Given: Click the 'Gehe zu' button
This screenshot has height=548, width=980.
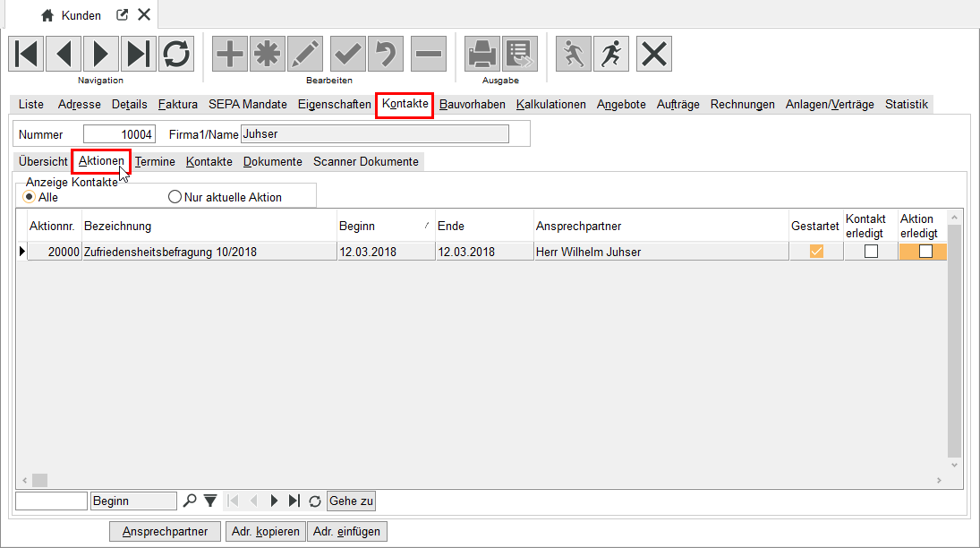Looking at the screenshot, I should click(351, 501).
